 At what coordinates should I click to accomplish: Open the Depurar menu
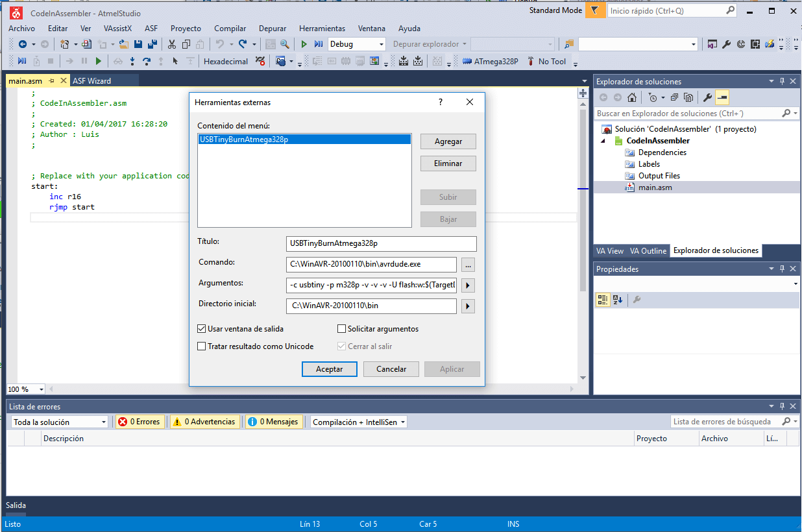[x=273, y=29]
